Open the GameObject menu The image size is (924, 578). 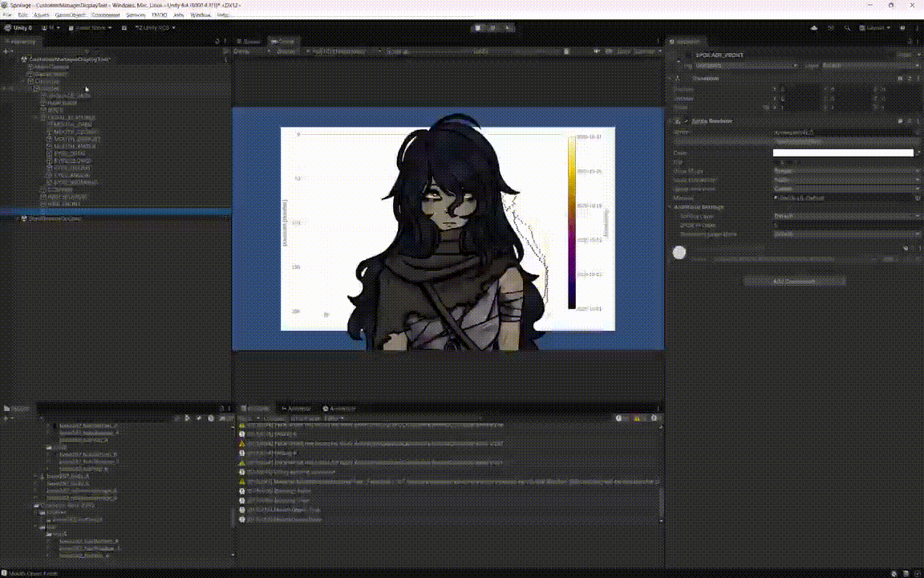70,14
